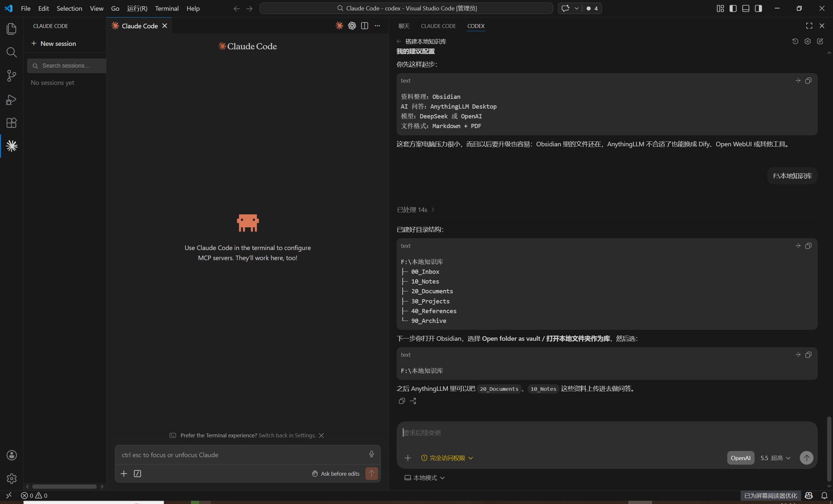Screen dimensions: 833x504
Task: Add attachment with plus in Codex input
Action: click(x=408, y=458)
